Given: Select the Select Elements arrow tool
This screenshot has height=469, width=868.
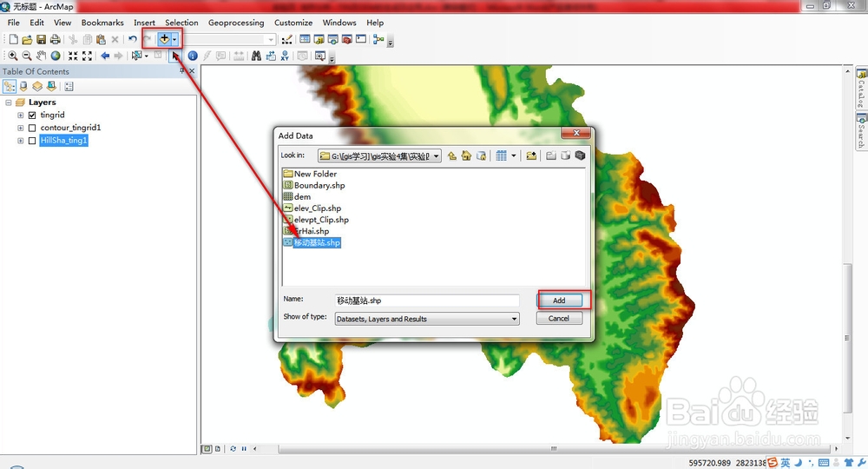Looking at the screenshot, I should click(175, 56).
